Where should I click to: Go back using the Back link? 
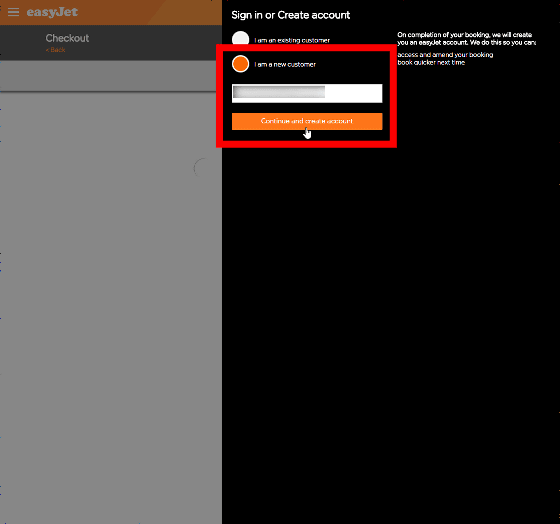coord(55,50)
